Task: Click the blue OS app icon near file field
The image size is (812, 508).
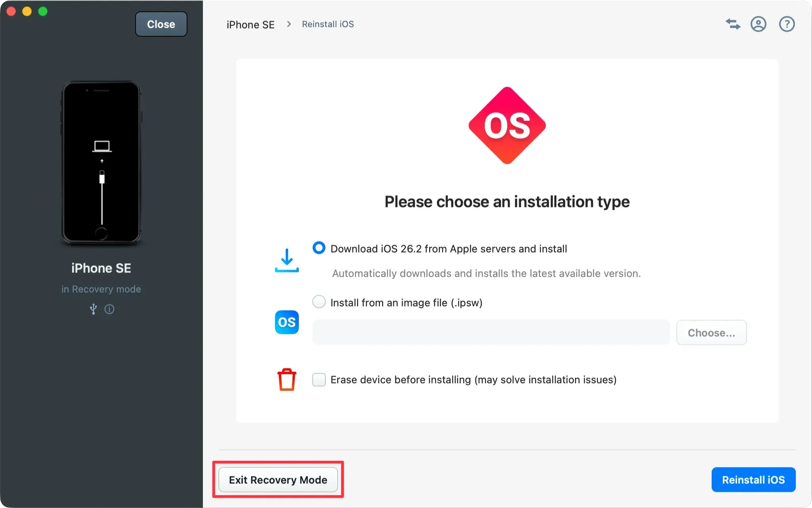Action: [287, 322]
